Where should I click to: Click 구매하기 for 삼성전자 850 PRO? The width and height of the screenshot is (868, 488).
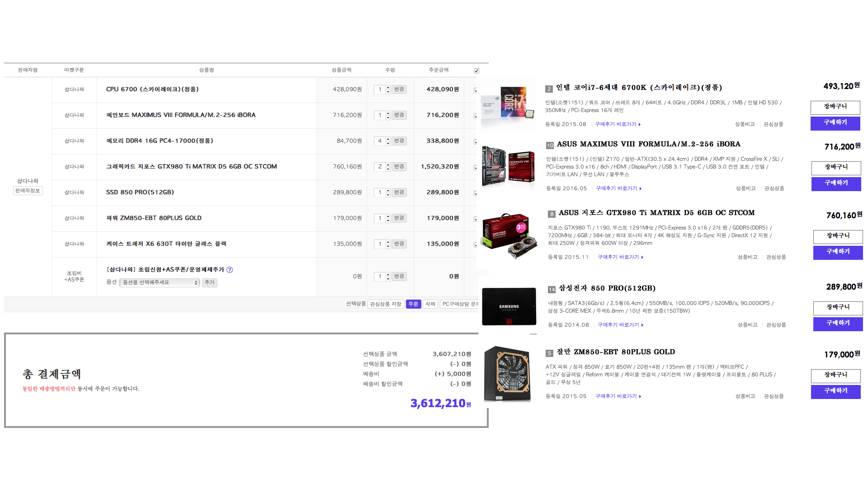(x=838, y=324)
